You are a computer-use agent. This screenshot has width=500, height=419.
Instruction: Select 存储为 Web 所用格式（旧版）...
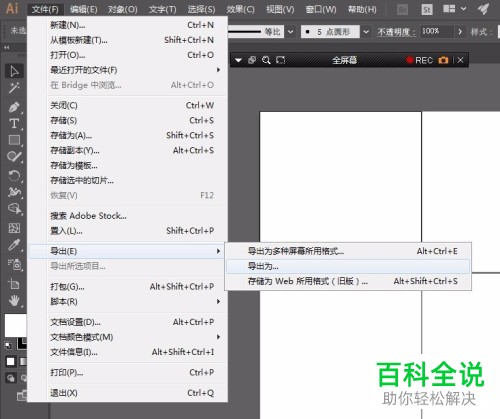pyautogui.click(x=348, y=281)
